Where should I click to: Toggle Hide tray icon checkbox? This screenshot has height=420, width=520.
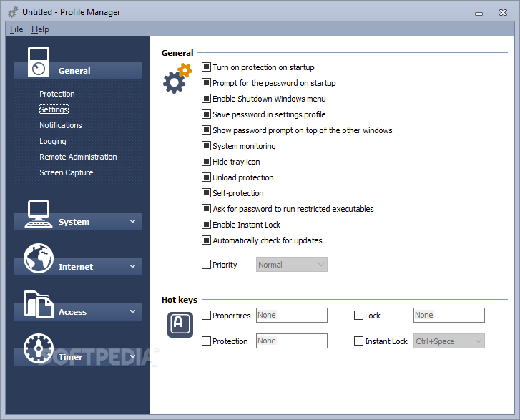click(x=206, y=162)
